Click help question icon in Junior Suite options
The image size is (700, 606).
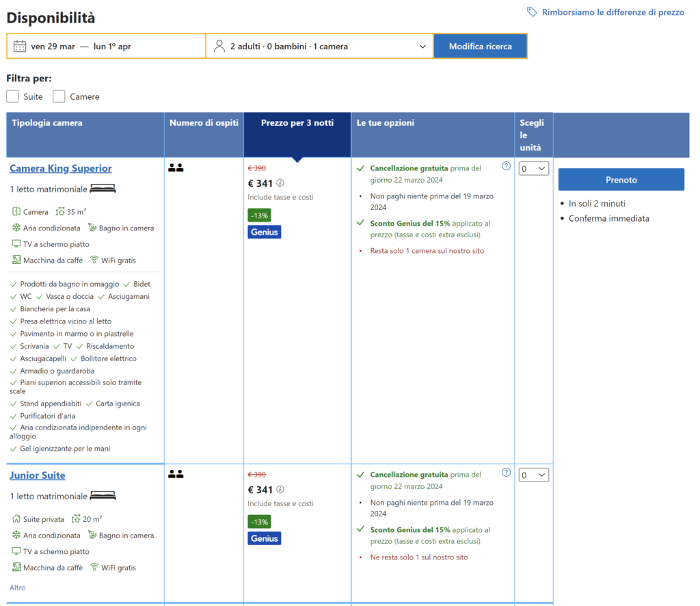pos(506,472)
